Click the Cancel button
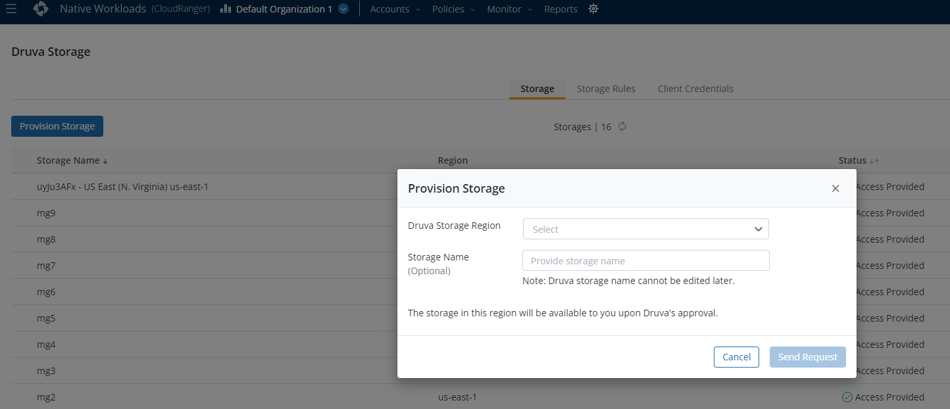Viewport: 950px width, 409px height. pos(736,357)
